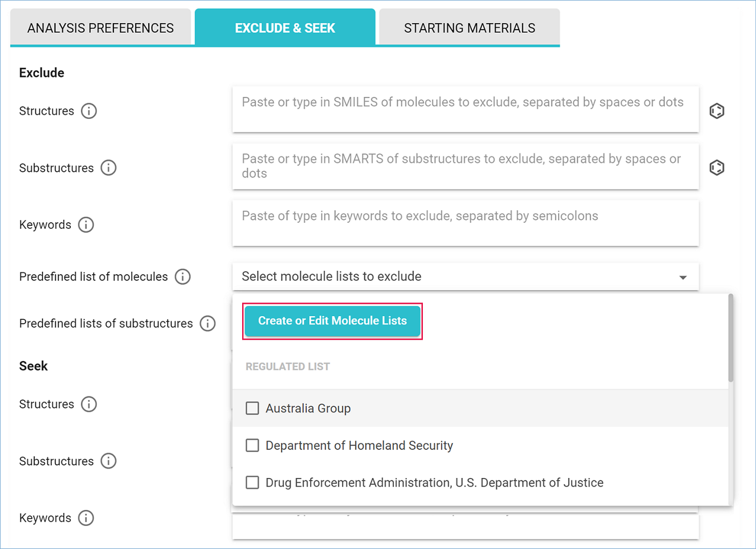756x549 pixels.
Task: Check the Australia Group checkbox
Action: click(x=252, y=408)
